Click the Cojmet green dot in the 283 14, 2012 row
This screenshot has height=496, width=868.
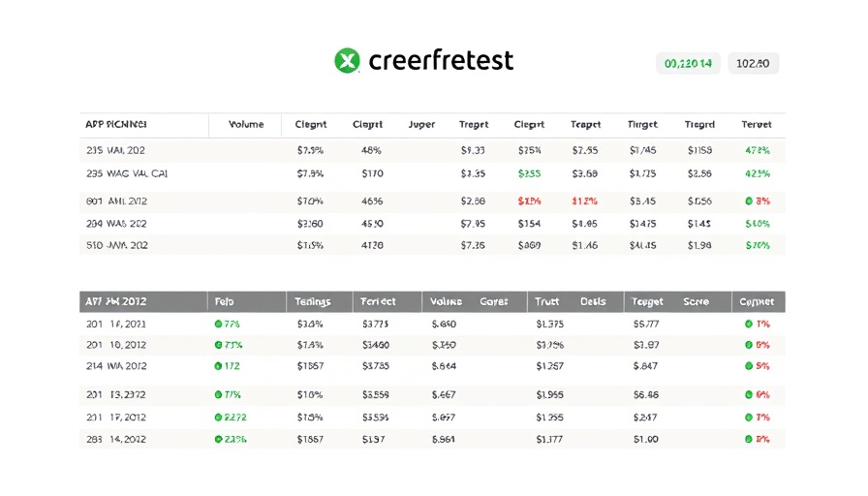click(x=749, y=439)
